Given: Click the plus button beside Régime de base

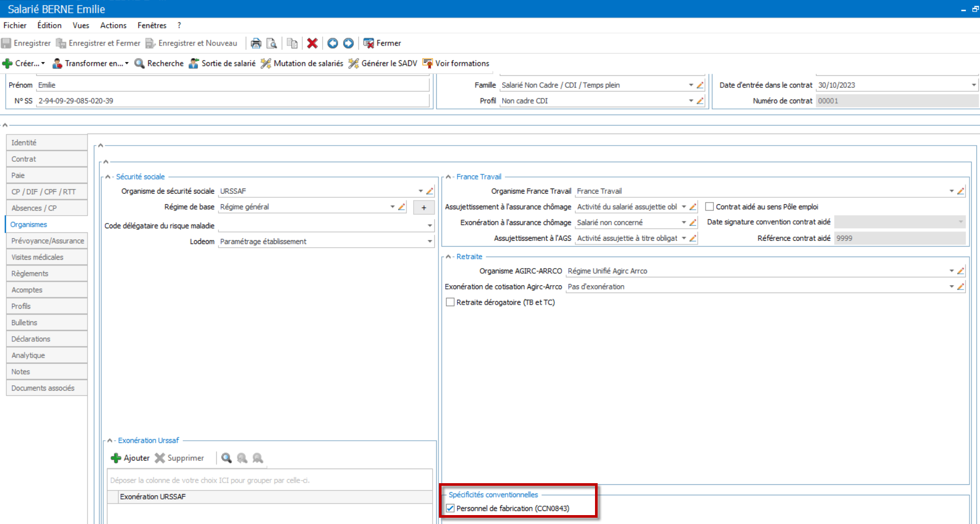Looking at the screenshot, I should point(424,207).
